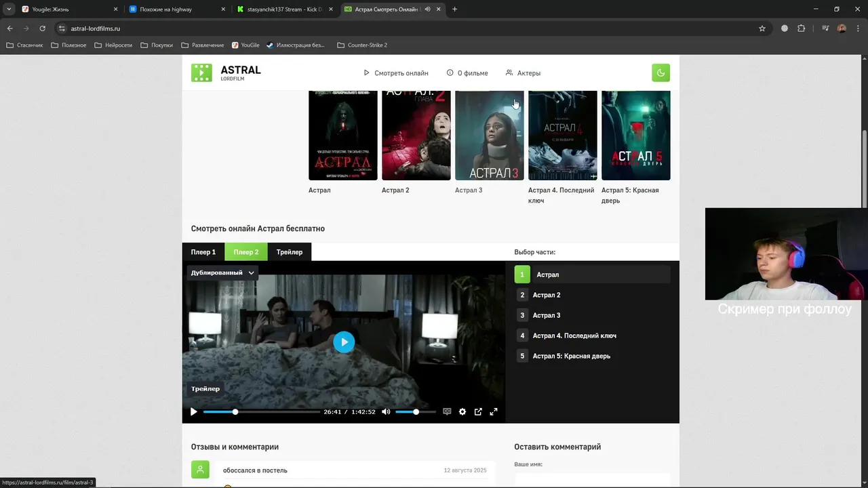Seek on the video progress bar
The height and width of the screenshot is (488, 868).
coord(262,411)
